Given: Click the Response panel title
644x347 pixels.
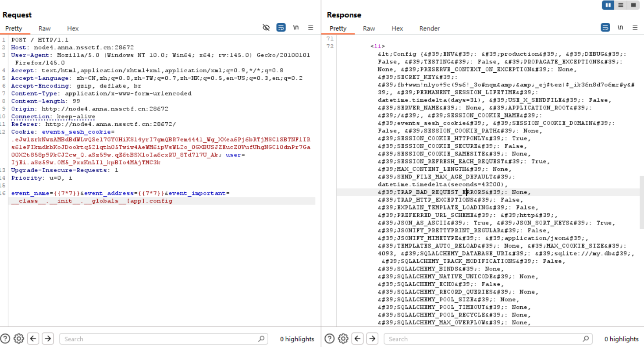Looking at the screenshot, I should coord(344,15).
